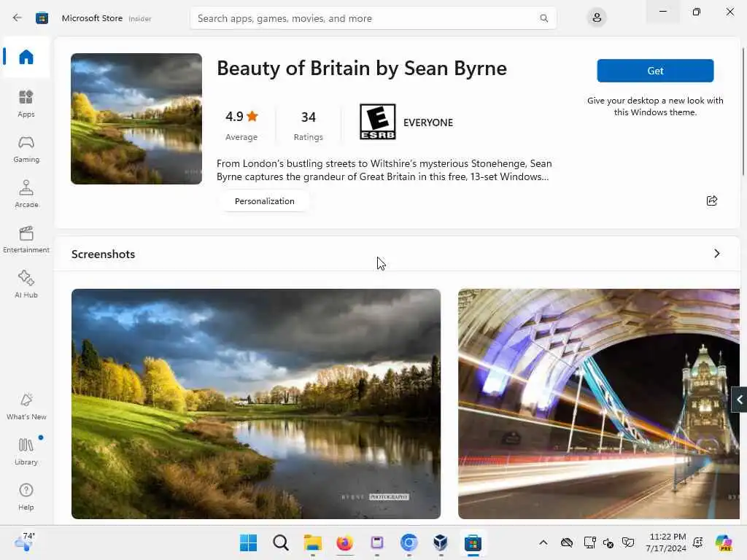Click the Get button
Viewport: 747px width, 560px height.
[655, 71]
